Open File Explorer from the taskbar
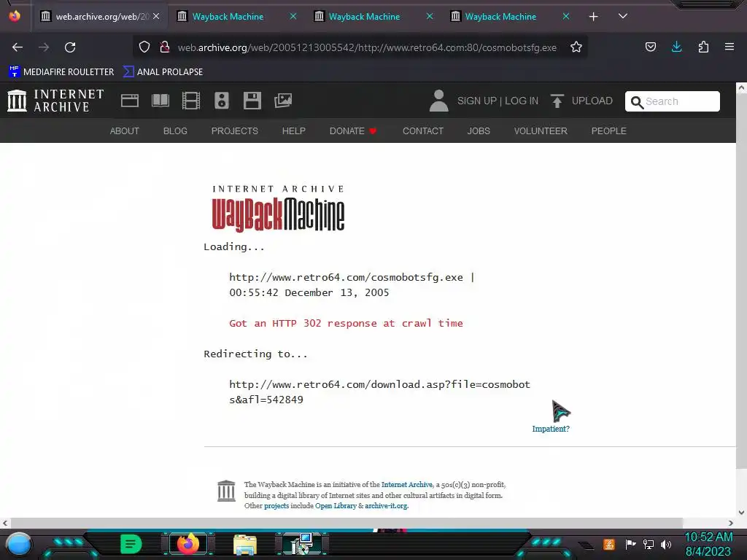The image size is (747, 560). click(245, 545)
